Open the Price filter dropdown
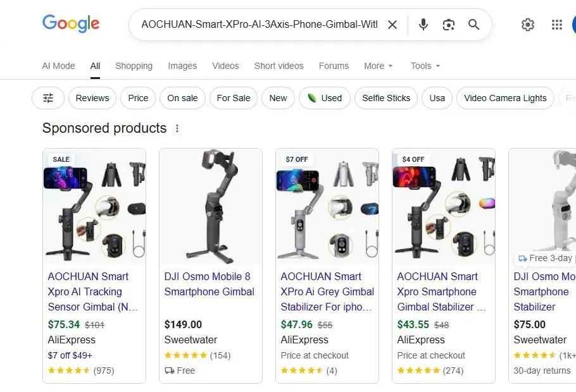Screen dimensions: 576x392 point(137,98)
